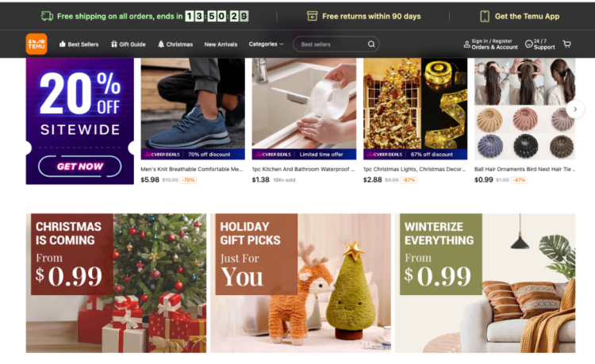The image size is (595, 364).
Task: Open the Winterize Everything banner
Action: coord(485,283)
